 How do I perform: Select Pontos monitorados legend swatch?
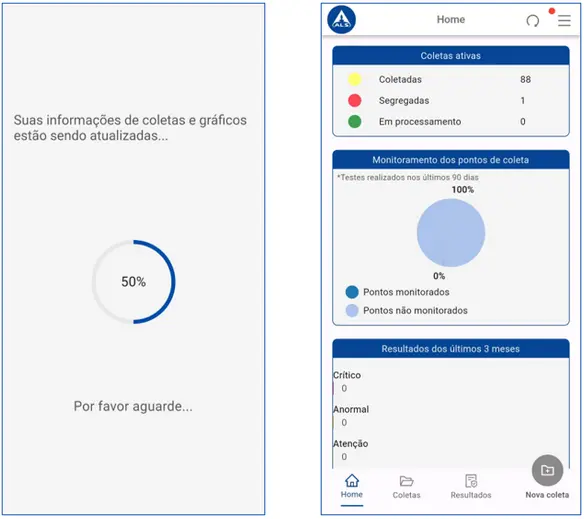point(352,292)
